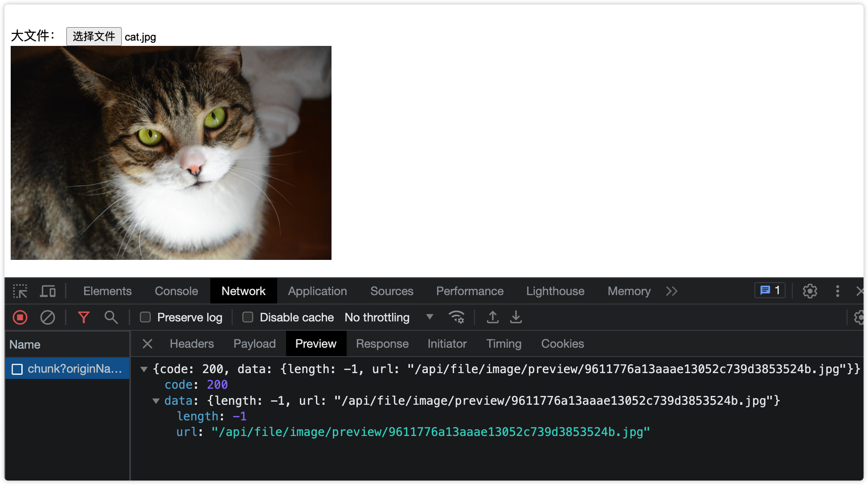Open the Response tab
The width and height of the screenshot is (868, 485).
pos(382,344)
